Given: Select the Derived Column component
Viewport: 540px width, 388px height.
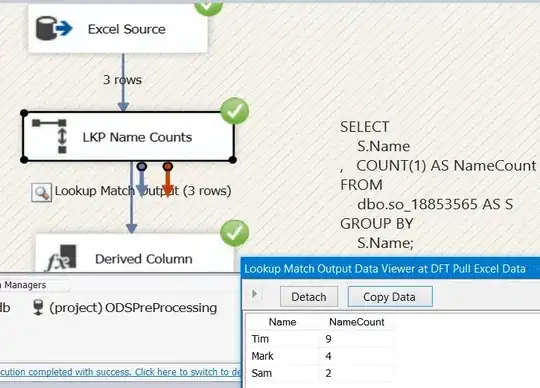Looking at the screenshot, I should 135,253.
